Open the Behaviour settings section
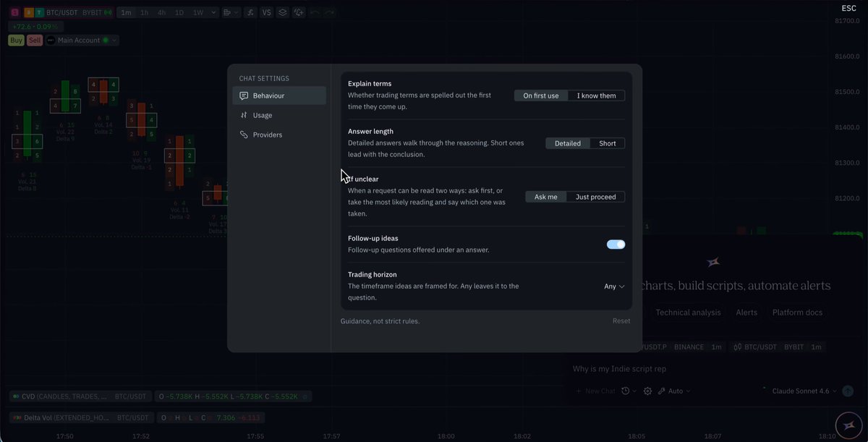The height and width of the screenshot is (442, 868). (279, 95)
